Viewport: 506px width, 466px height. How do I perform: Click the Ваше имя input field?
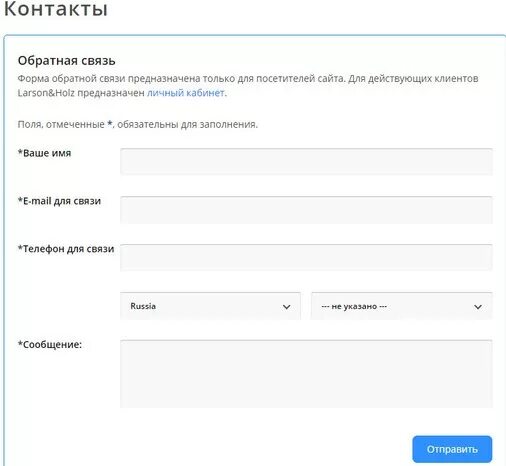click(306, 162)
